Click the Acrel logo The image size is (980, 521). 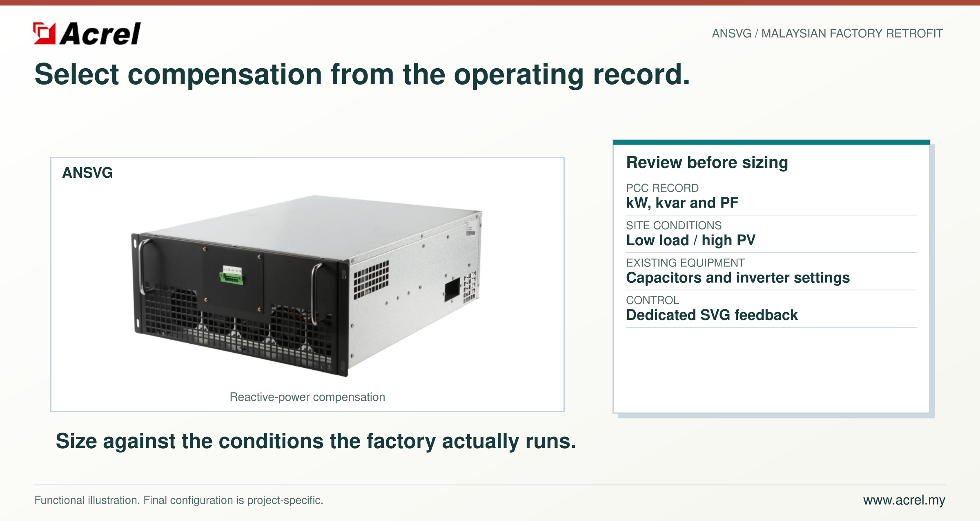coord(87,34)
